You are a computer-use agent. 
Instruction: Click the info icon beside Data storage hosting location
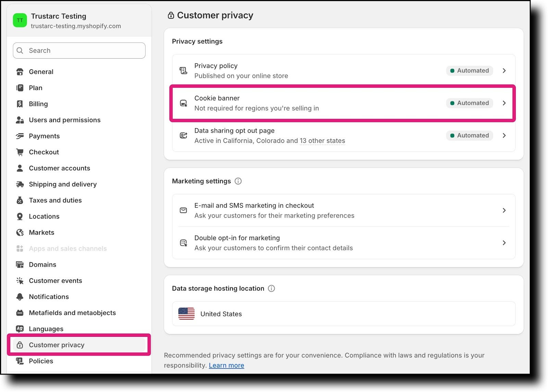pos(271,289)
